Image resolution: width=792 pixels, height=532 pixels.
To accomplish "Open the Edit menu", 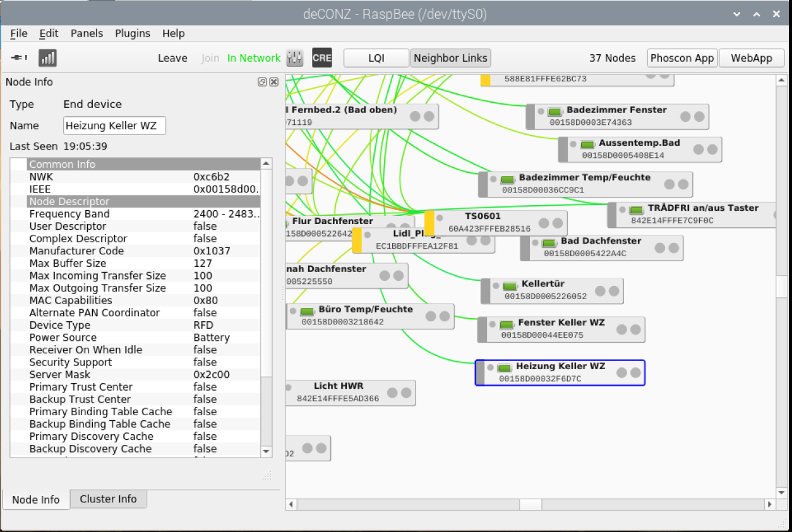I will (49, 33).
